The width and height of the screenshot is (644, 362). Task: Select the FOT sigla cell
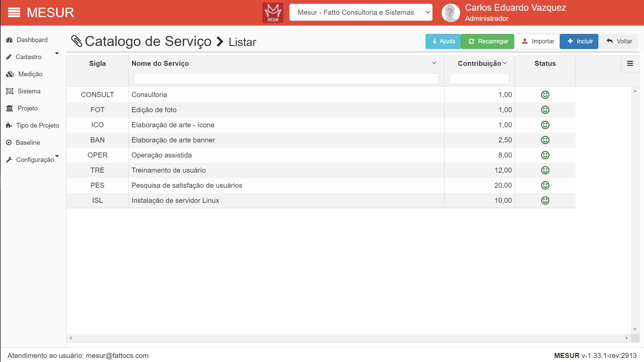[97, 110]
